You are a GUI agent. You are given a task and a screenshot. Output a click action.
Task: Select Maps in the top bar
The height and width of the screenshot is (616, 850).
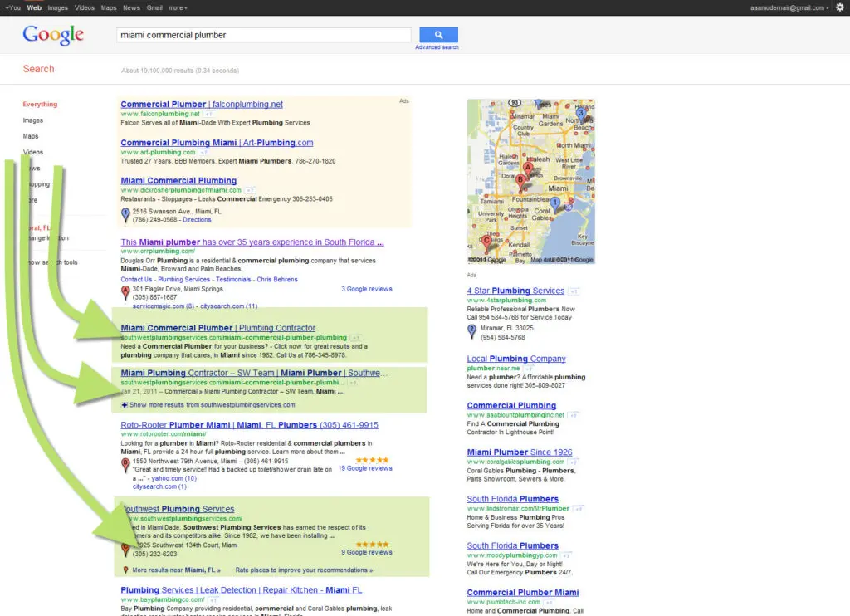(109, 7)
